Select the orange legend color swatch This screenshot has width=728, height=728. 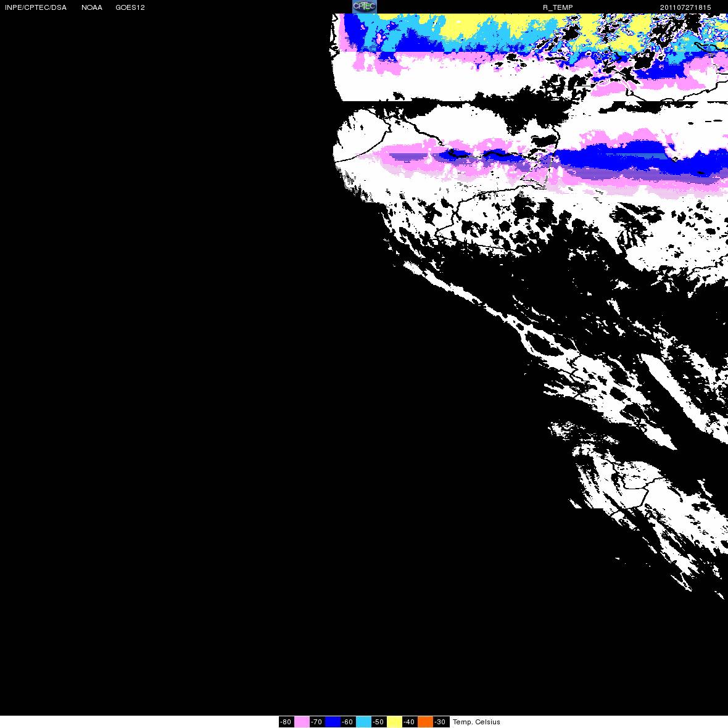[x=425, y=722]
